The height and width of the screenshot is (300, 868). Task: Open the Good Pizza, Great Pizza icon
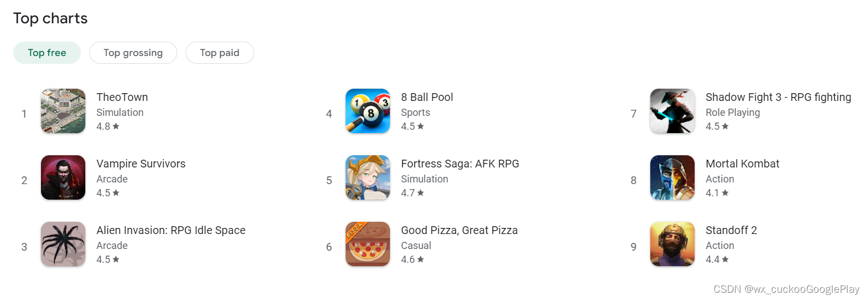368,244
